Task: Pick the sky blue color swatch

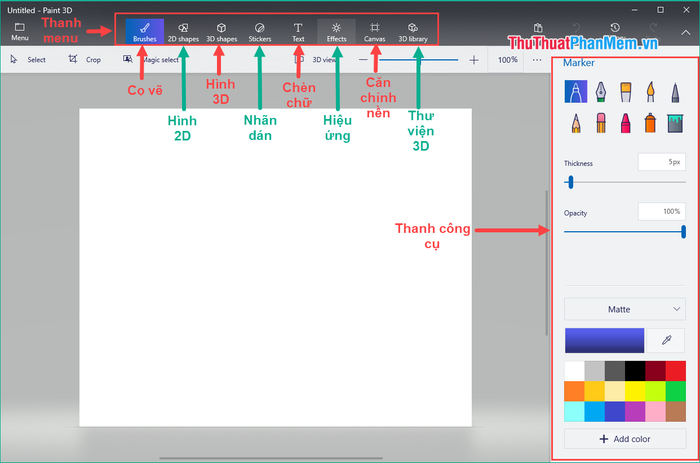Action: tap(595, 412)
